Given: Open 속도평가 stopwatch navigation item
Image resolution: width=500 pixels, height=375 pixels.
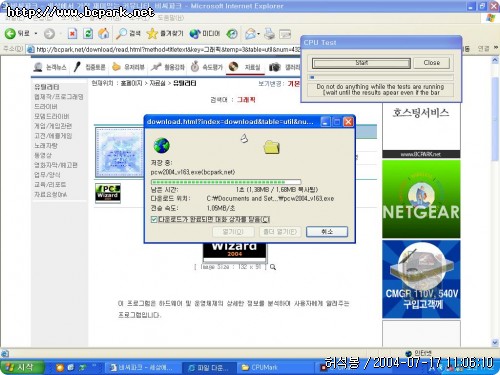Looking at the screenshot, I should coord(207,67).
